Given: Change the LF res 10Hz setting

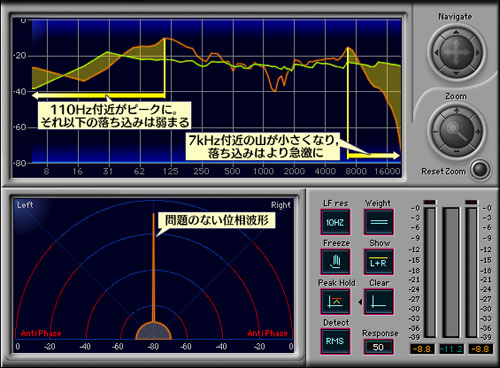Looking at the screenshot, I should coord(335,222).
